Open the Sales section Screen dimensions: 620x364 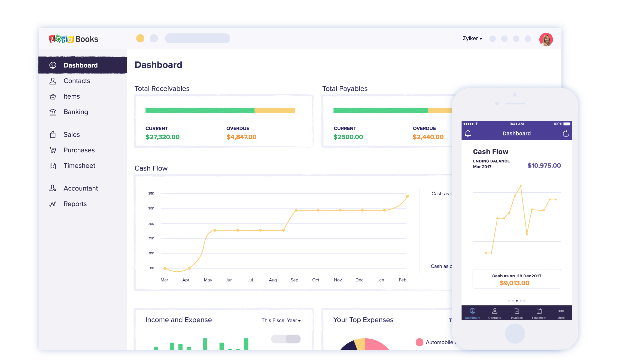(72, 135)
